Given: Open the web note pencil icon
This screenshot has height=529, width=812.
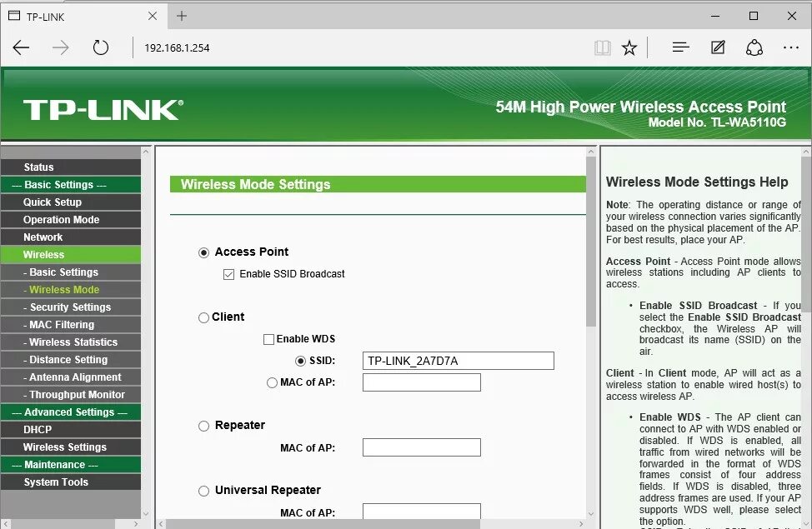Looking at the screenshot, I should (x=718, y=47).
